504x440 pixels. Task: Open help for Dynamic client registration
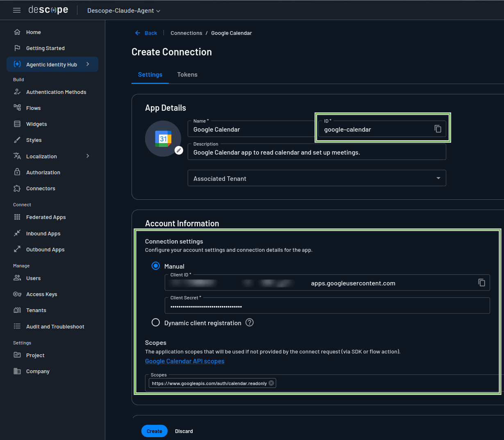pyautogui.click(x=250, y=322)
